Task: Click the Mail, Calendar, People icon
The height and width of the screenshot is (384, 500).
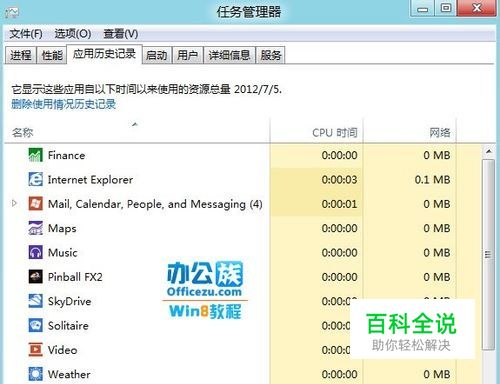Action: tap(35, 204)
